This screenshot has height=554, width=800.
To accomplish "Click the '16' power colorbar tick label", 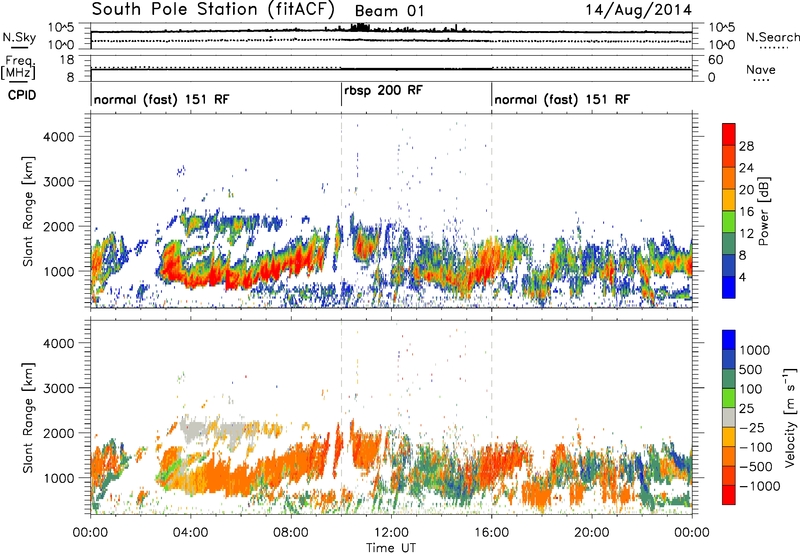I will 746,212.
